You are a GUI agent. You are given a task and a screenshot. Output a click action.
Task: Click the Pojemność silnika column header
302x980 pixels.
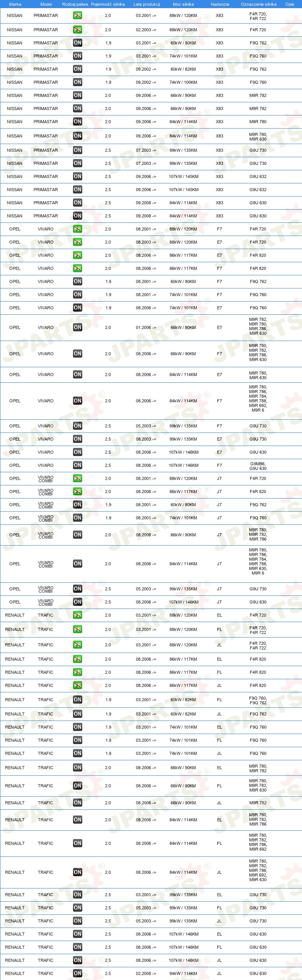[x=108, y=4]
